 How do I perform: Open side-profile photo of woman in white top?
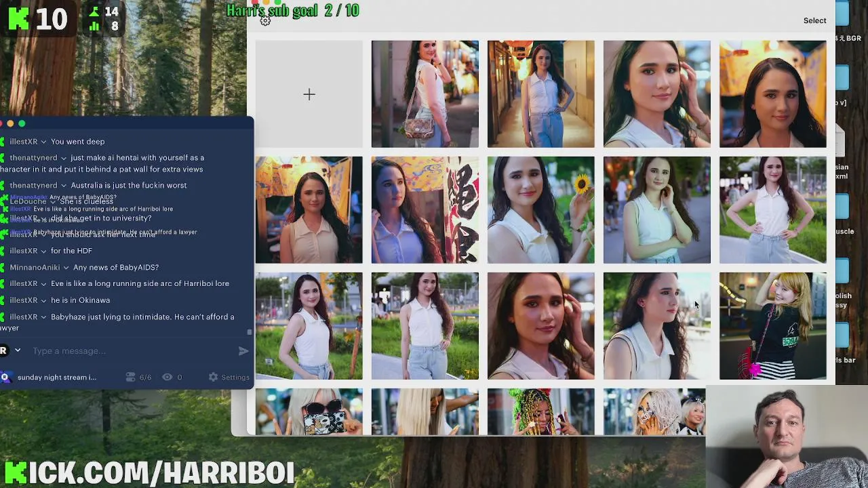coord(656,325)
